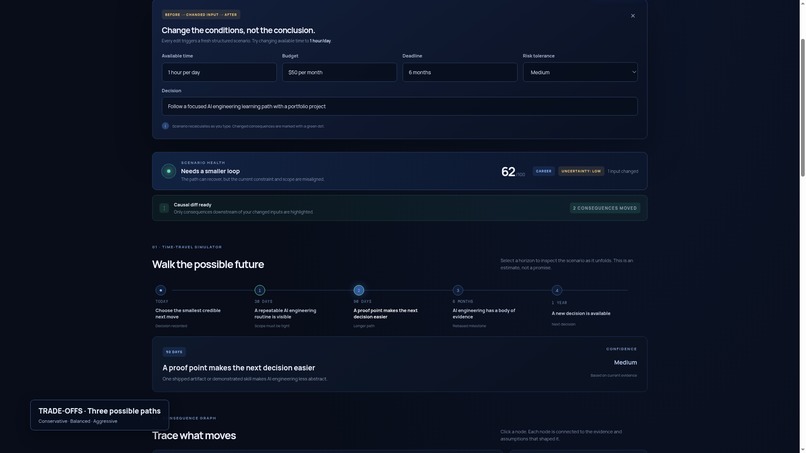The height and width of the screenshot is (453, 806).
Task: Click the 'Trace what moves' heading
Action: click(194, 436)
